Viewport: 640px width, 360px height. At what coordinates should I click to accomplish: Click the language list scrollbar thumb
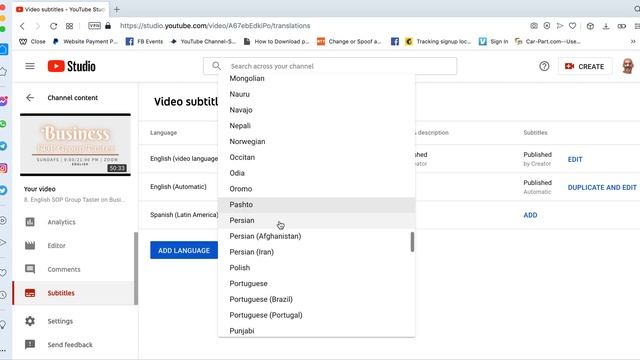[412, 242]
